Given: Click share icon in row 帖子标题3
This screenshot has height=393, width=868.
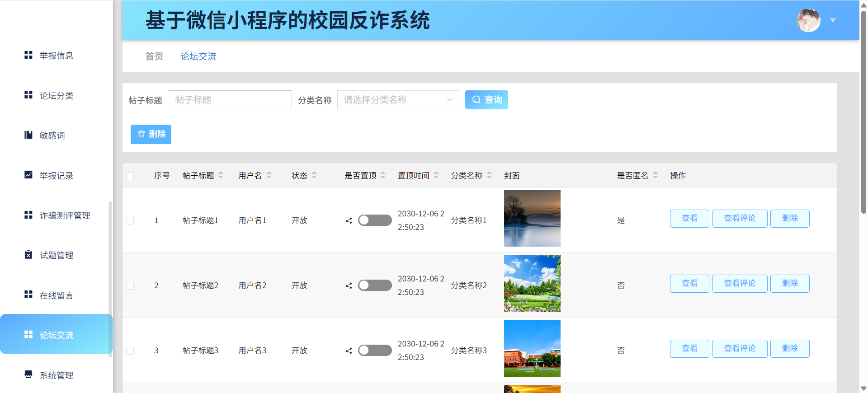Looking at the screenshot, I should 349,351.
